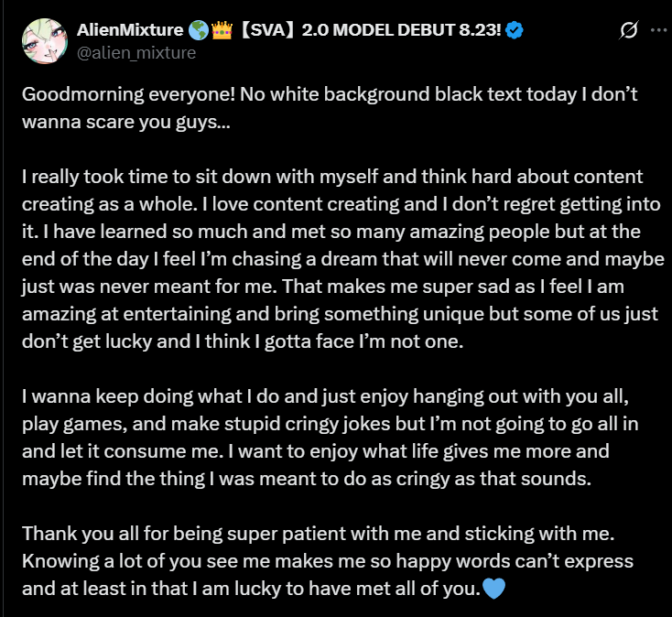
Task: Click the blue verified checkmark badge
Action: tap(515, 30)
